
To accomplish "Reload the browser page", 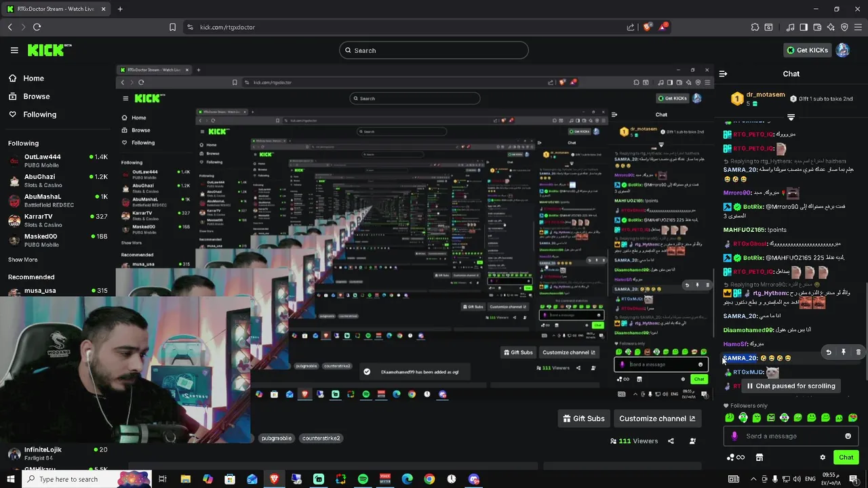I will pos(37,27).
